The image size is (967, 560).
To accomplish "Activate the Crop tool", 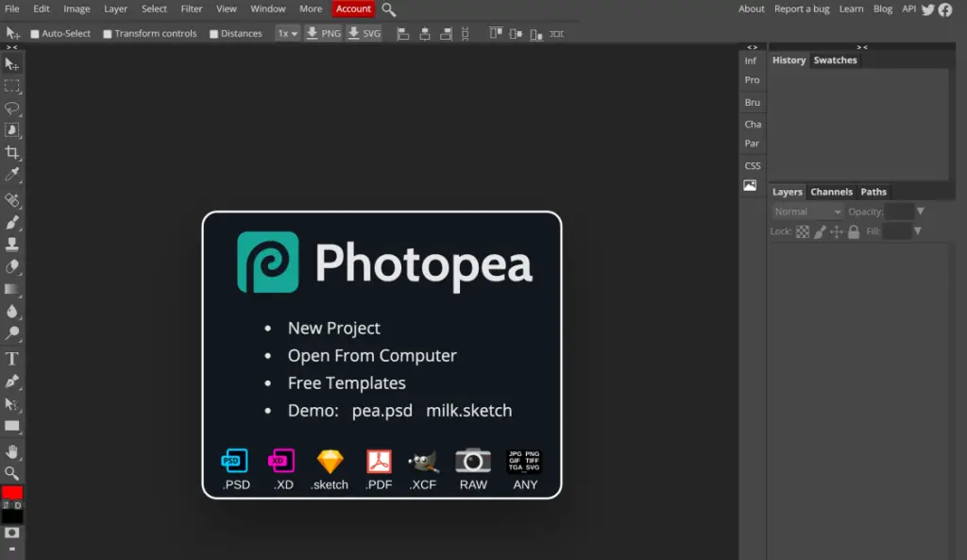I will click(x=11, y=152).
